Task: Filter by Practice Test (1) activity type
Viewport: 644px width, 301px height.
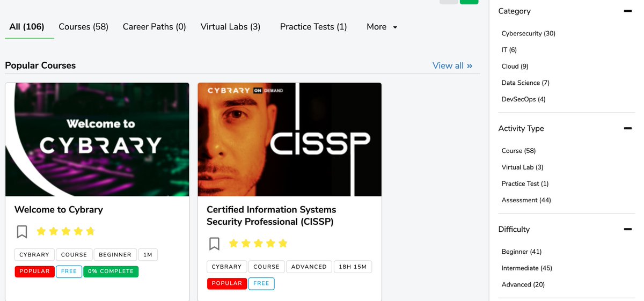Action: [525, 183]
